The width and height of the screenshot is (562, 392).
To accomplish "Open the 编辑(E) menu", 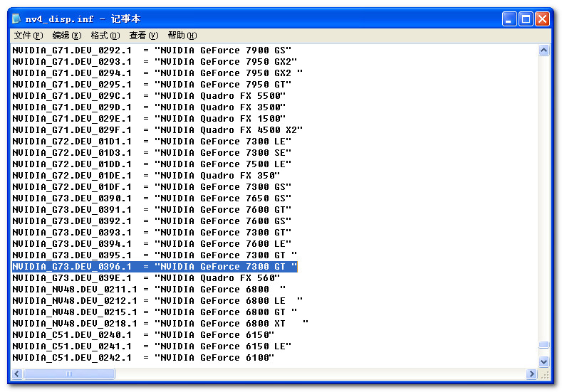I will (x=67, y=36).
